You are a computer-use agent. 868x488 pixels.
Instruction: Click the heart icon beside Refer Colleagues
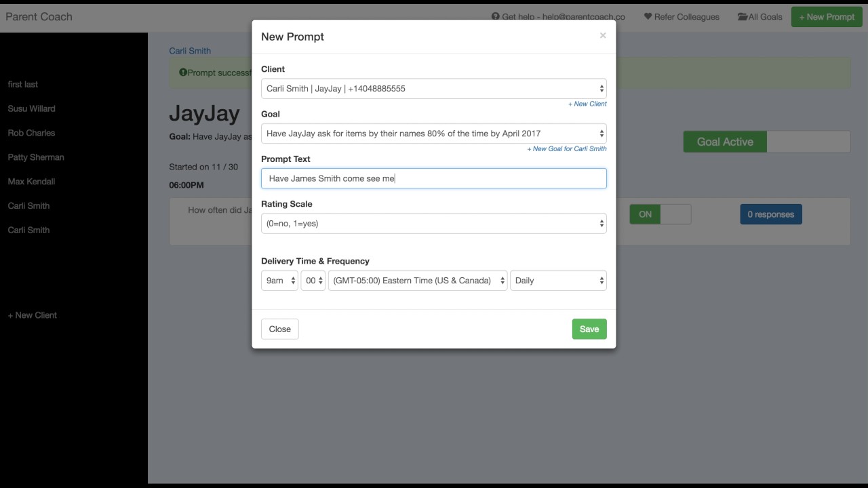click(x=648, y=17)
